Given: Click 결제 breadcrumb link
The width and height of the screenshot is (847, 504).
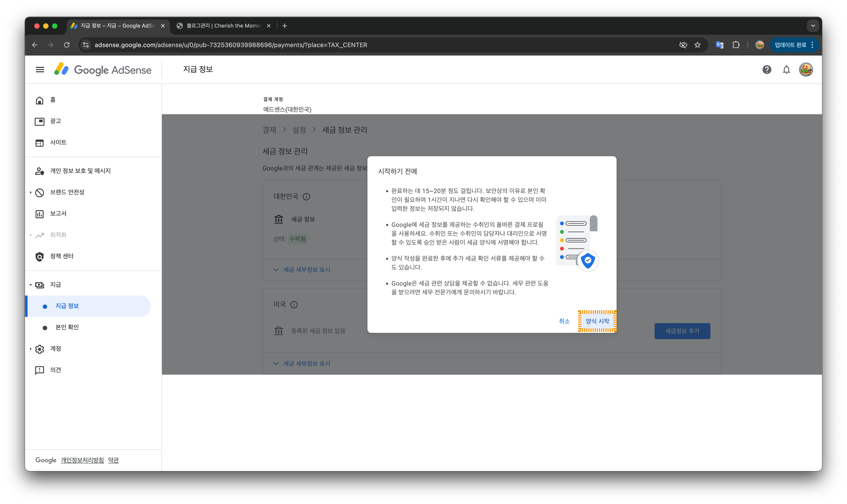Looking at the screenshot, I should 269,130.
